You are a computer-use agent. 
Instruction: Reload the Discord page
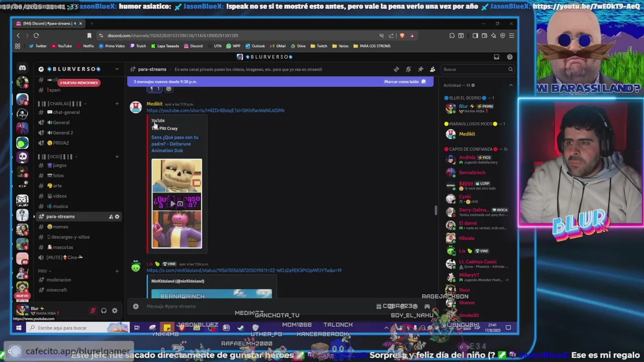click(x=36, y=35)
